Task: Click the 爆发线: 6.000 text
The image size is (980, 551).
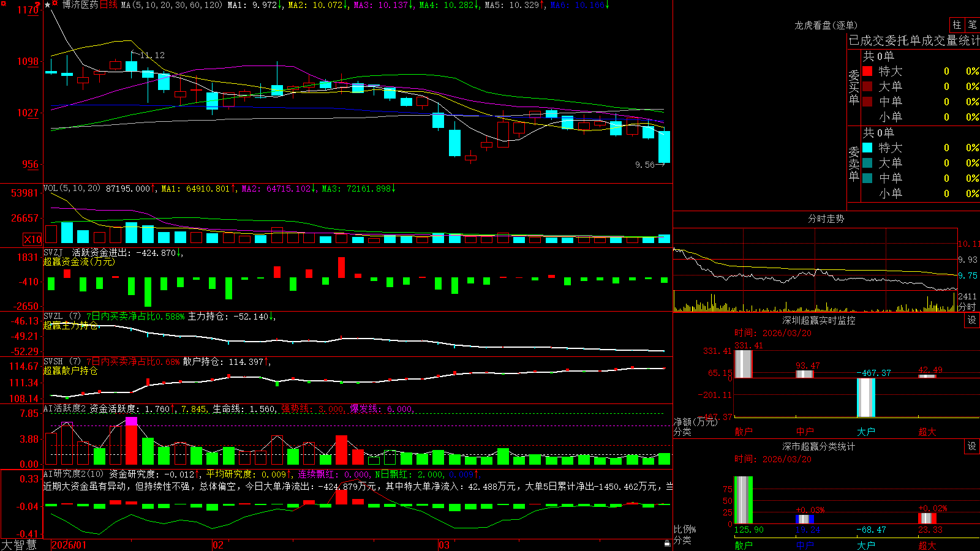Action: [382, 409]
